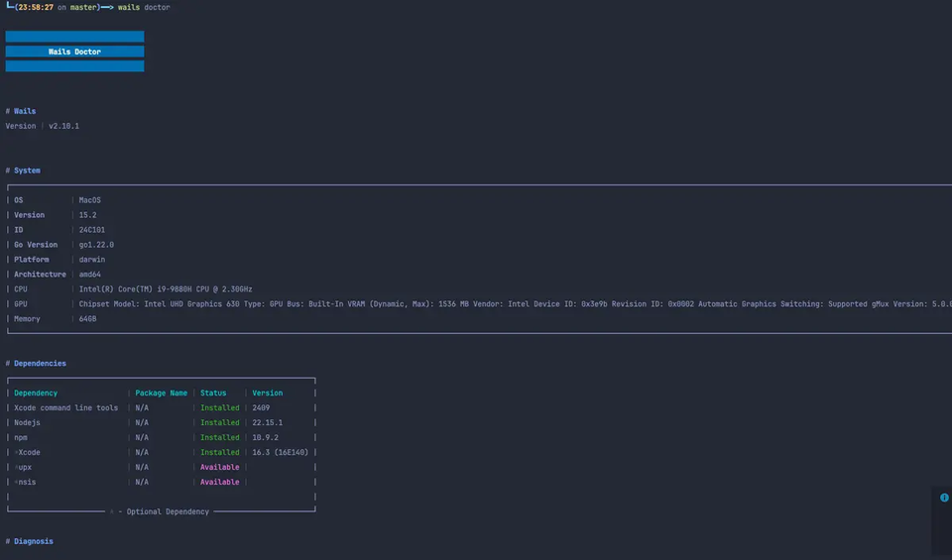Click the Package Name column header

[161, 393]
